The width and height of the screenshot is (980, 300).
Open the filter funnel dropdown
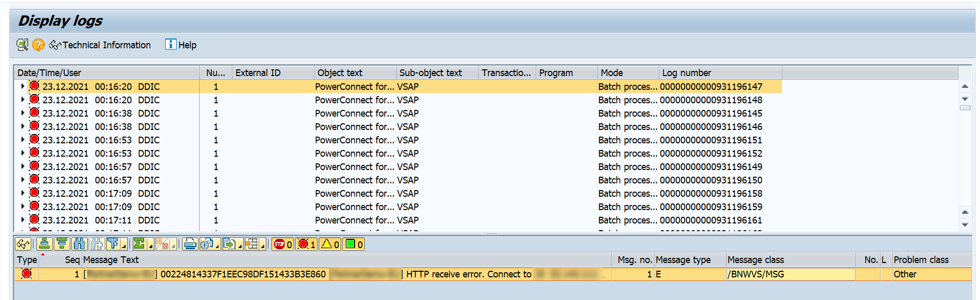tap(124, 247)
